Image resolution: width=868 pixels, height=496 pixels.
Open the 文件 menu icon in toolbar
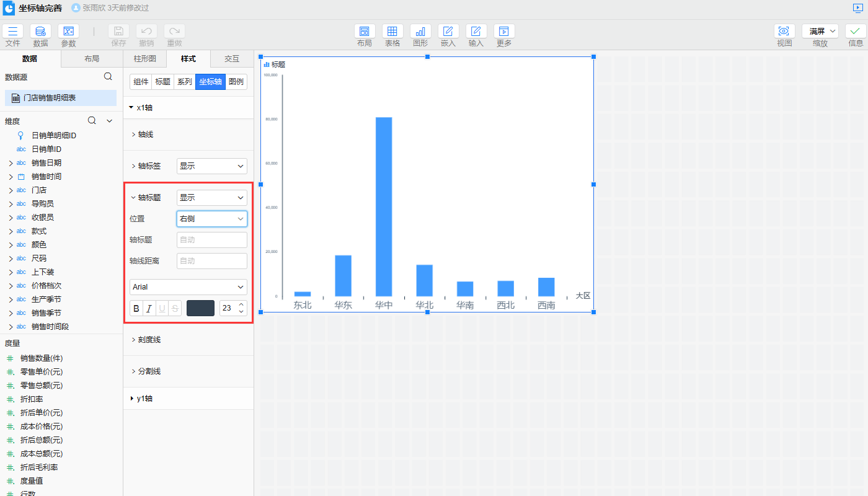(x=12, y=31)
